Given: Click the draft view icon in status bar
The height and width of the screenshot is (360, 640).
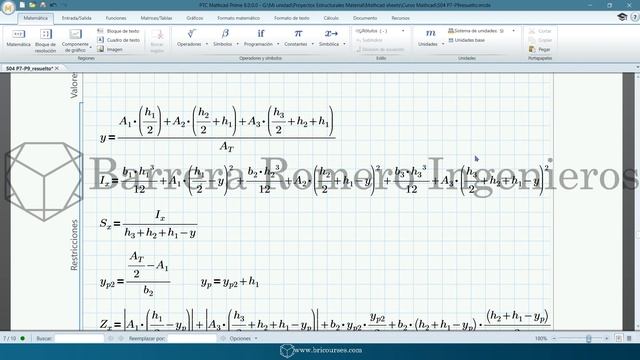Looking at the screenshot, I should click(x=629, y=338).
